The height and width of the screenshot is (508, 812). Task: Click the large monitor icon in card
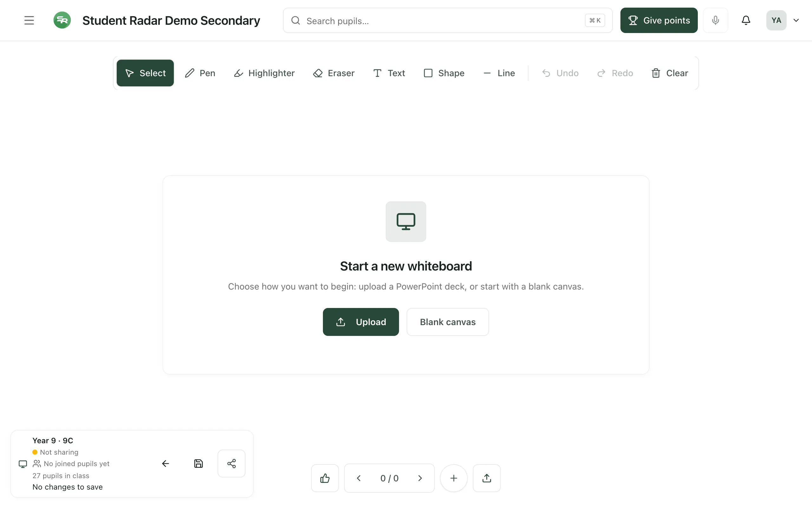click(x=406, y=221)
